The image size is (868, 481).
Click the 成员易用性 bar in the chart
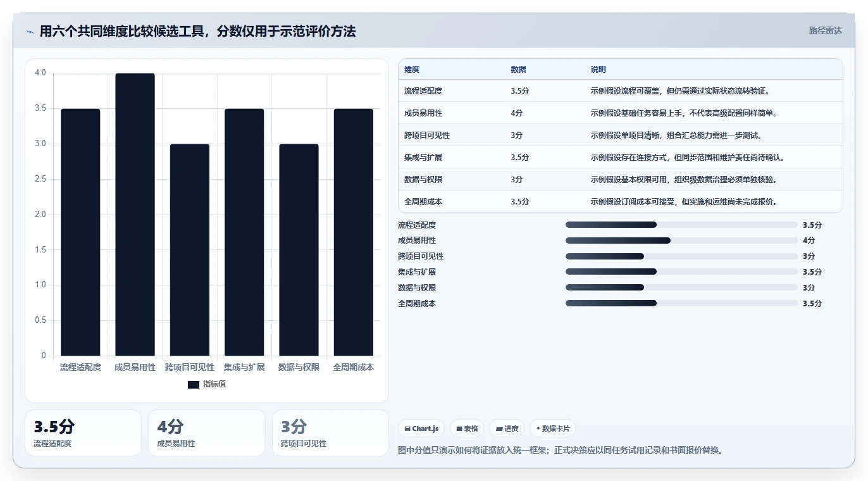pyautogui.click(x=135, y=215)
